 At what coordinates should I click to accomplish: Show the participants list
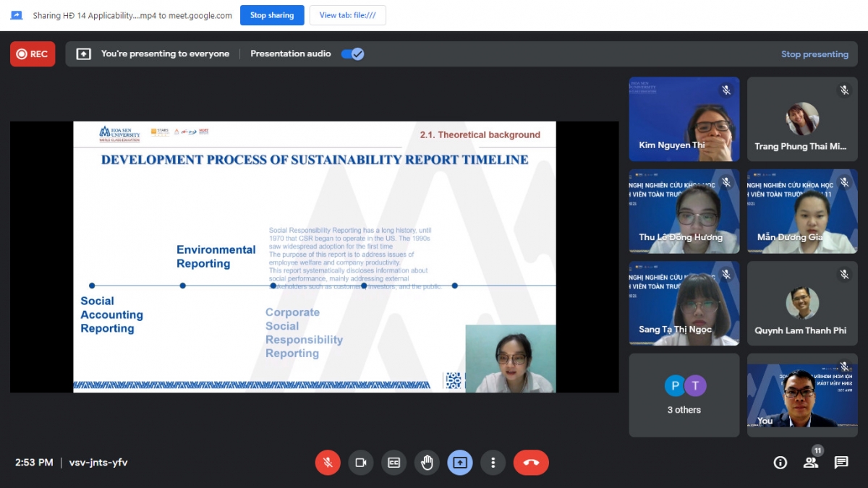pos(811,463)
